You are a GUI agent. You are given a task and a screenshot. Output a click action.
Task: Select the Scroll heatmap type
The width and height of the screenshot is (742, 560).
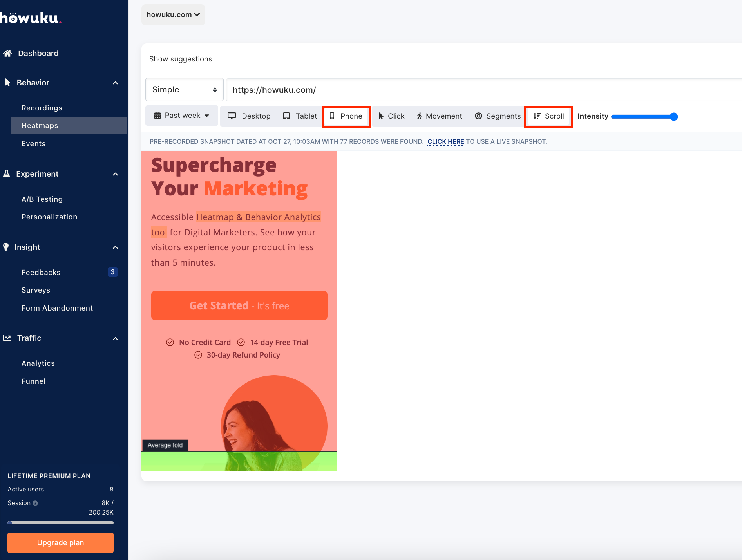pos(548,116)
